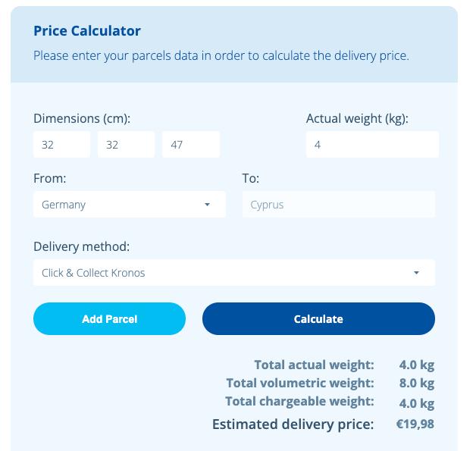Image resolution: width=476 pixels, height=451 pixels.
Task: Focus the Actual weight input field
Action: [371, 145]
